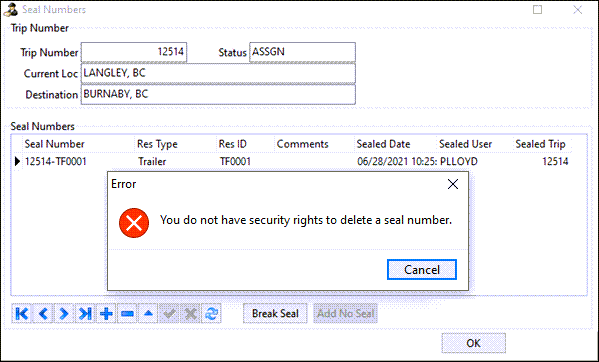Viewport: 599px width, 362px height.
Task: Confirm with the OK button
Action: 473,343
